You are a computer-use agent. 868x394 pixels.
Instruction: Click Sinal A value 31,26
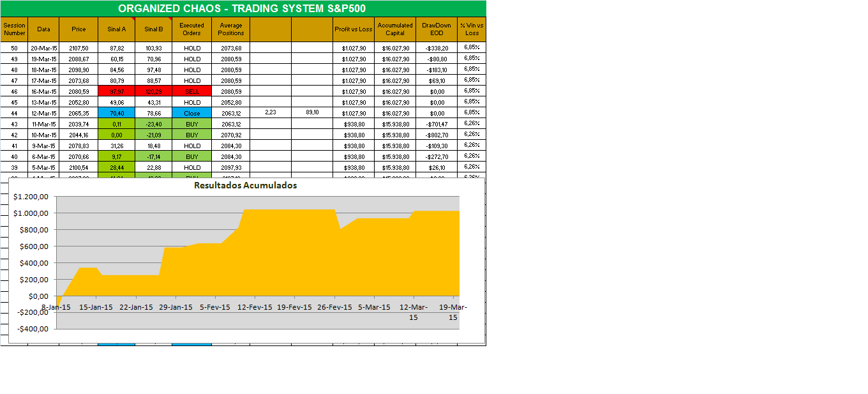click(x=117, y=146)
